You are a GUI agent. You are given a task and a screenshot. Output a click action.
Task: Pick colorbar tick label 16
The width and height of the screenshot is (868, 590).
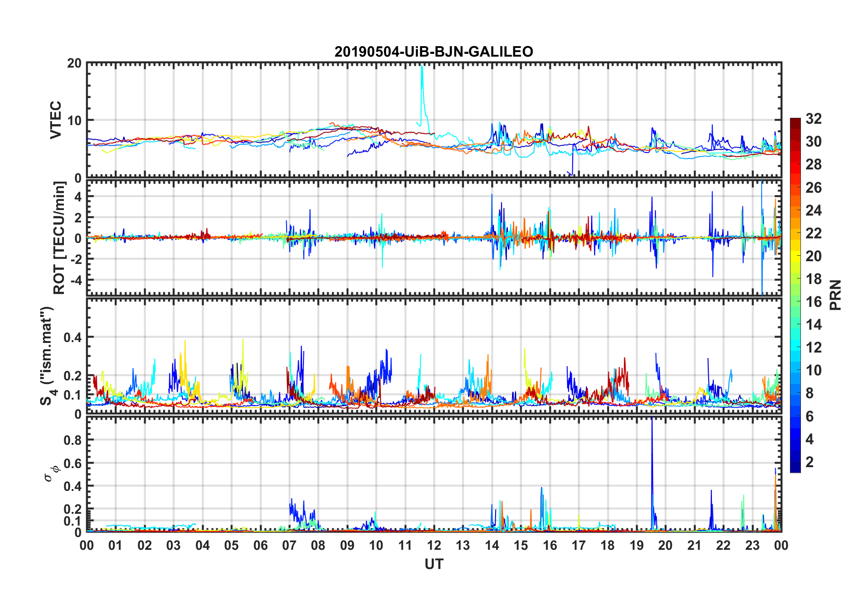(813, 301)
